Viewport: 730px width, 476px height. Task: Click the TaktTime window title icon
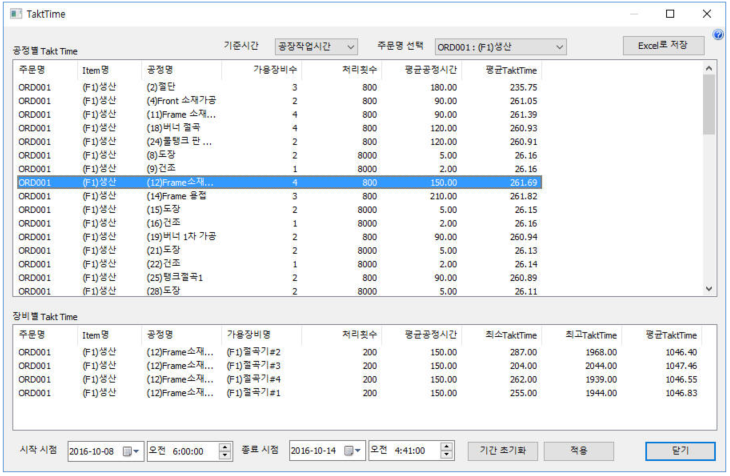[14, 14]
